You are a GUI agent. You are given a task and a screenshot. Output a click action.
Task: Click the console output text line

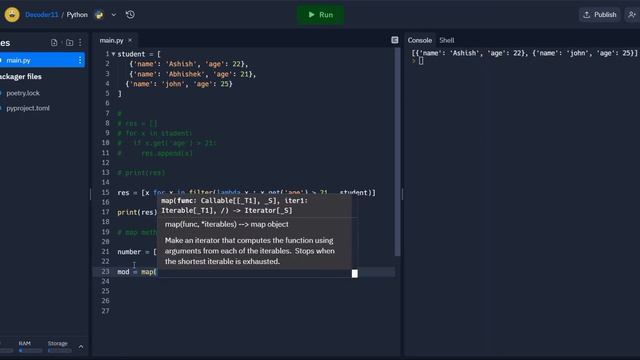point(524,53)
